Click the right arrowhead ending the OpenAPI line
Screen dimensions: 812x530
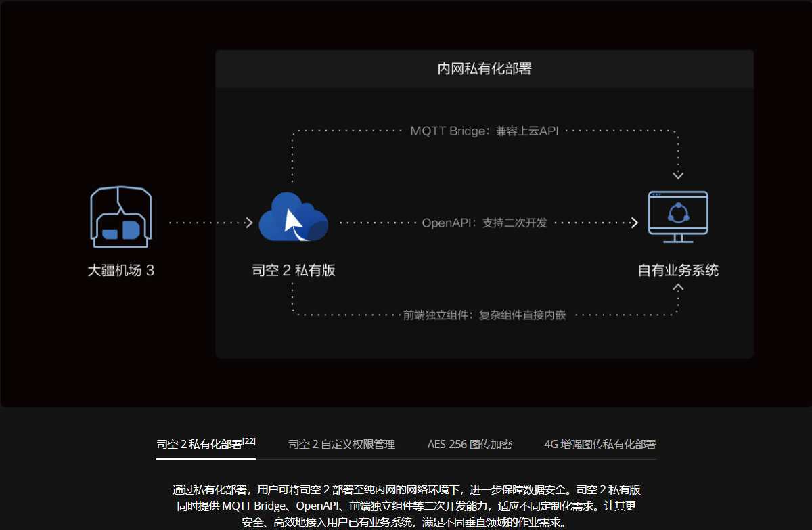pos(634,223)
